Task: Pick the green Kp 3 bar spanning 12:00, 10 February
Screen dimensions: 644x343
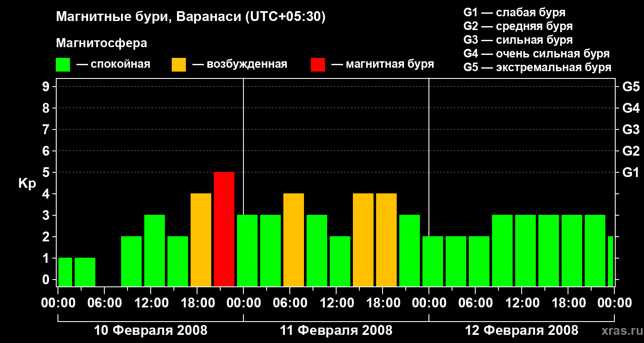Action: (155, 251)
